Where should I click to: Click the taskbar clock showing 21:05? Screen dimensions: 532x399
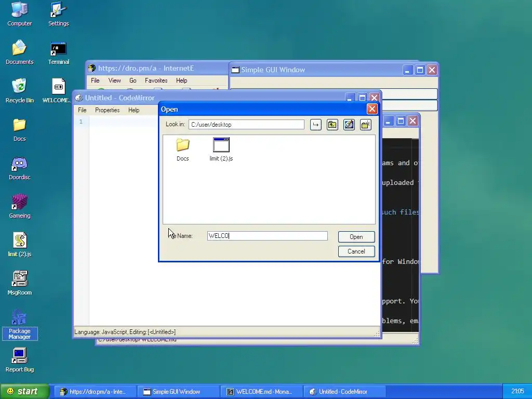(517, 391)
